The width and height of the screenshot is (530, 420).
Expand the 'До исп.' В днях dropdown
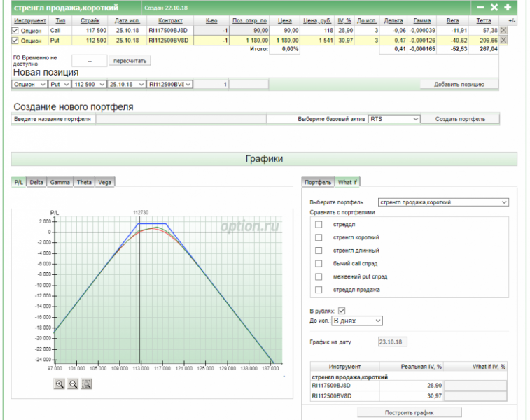point(357,321)
